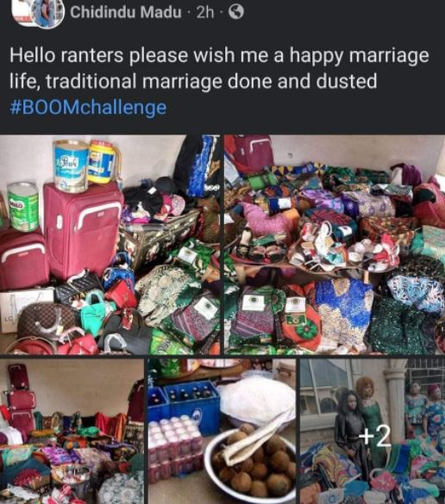Viewport: 445px width, 504px height.
Task: Click the green Milo tin
Action: [x=22, y=207]
